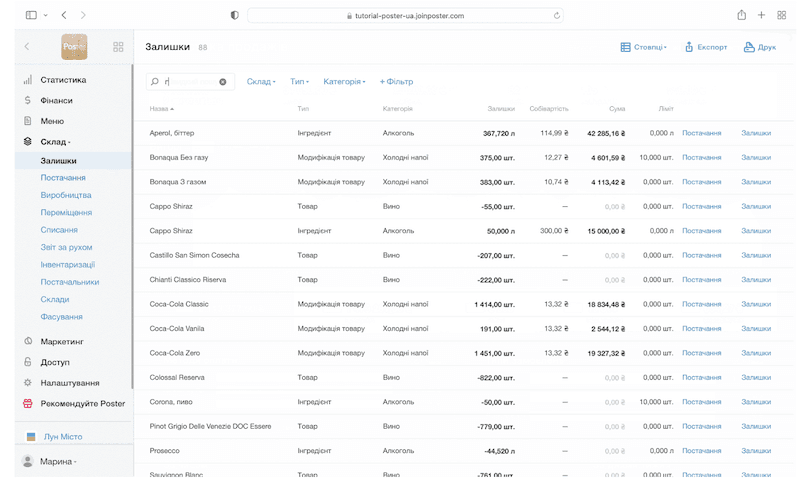Click the Фінанси dollar icon

(x=28, y=101)
